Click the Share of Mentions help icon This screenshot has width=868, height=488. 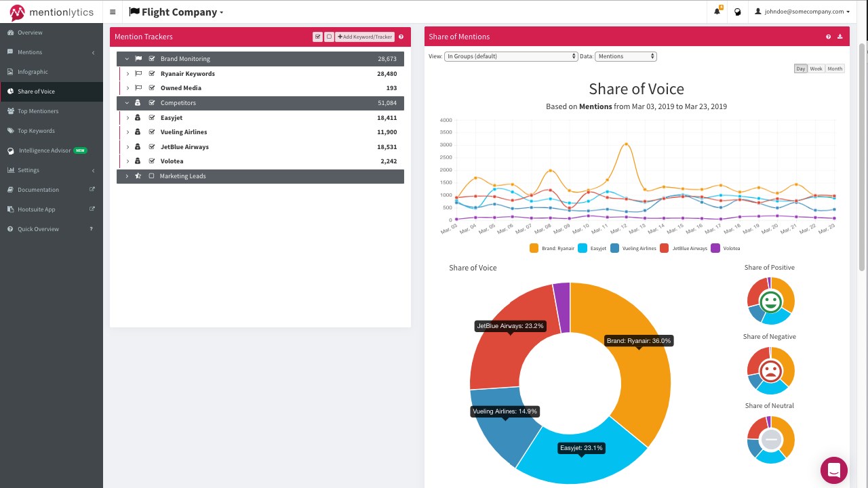[x=828, y=37]
